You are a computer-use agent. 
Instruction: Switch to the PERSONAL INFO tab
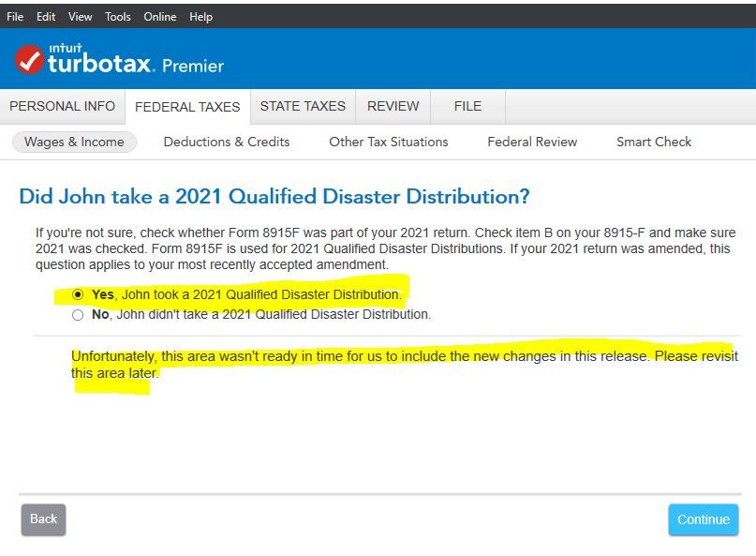pos(62,106)
